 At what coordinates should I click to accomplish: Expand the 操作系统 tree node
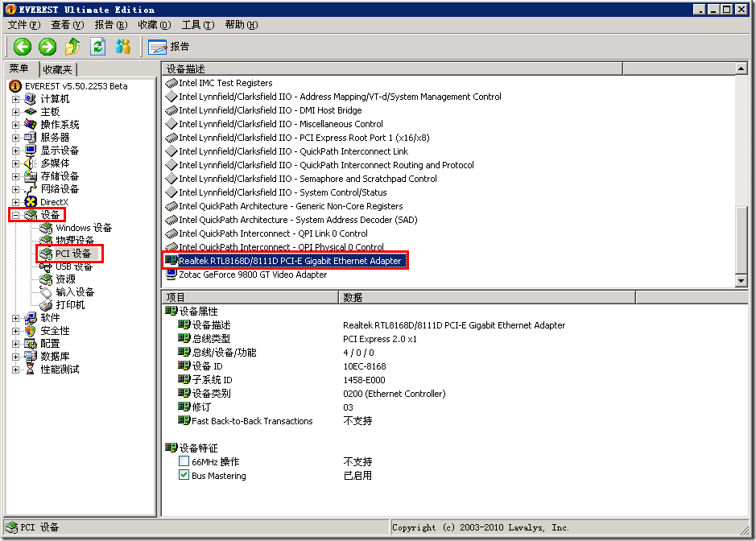[x=16, y=125]
